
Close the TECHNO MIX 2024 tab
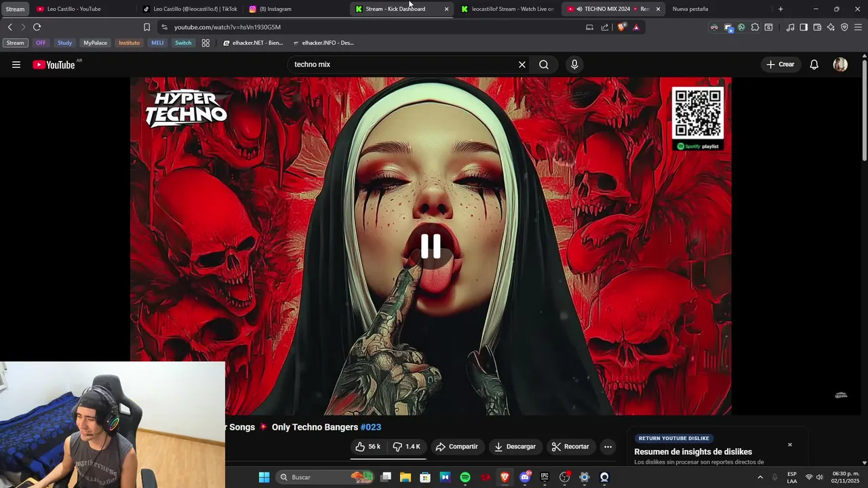[x=658, y=9]
